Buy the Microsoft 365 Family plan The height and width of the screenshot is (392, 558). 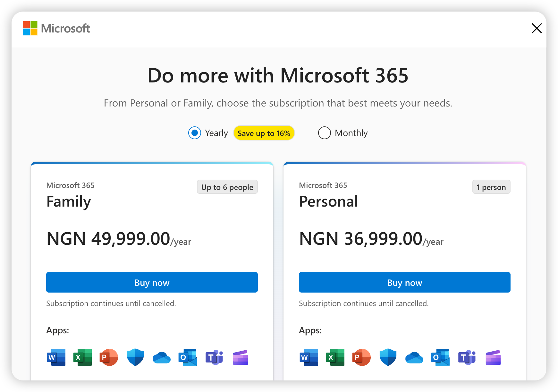152,282
